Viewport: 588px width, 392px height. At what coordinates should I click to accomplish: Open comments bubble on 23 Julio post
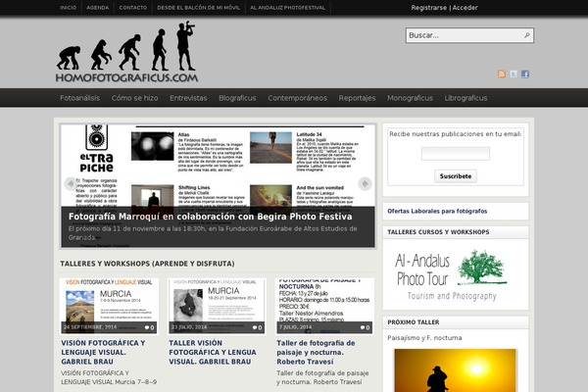(257, 327)
